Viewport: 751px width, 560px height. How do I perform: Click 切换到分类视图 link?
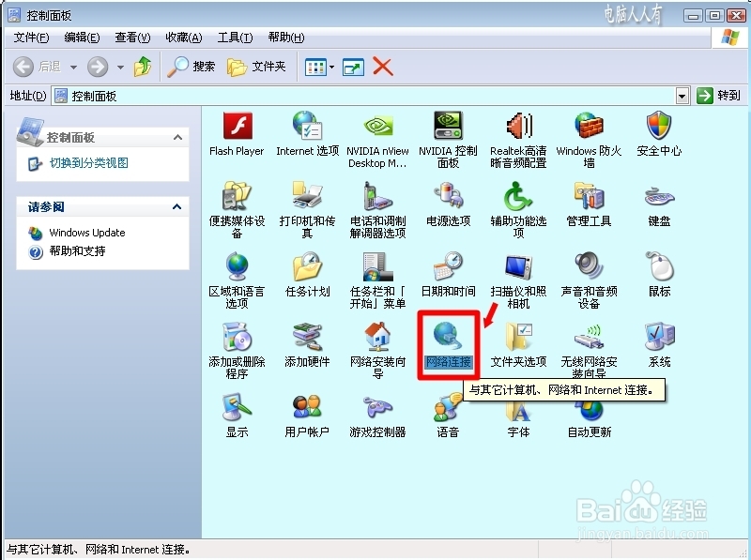[88, 163]
